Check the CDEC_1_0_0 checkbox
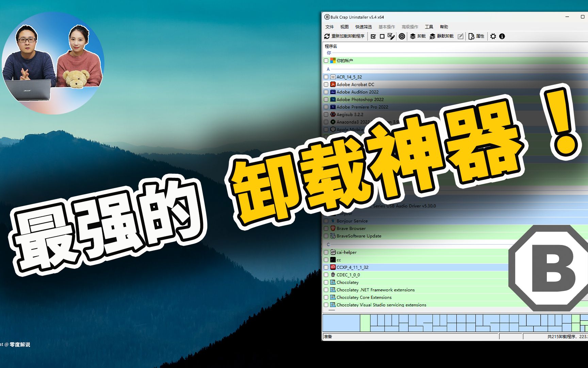The height and width of the screenshot is (368, 588). [326, 275]
